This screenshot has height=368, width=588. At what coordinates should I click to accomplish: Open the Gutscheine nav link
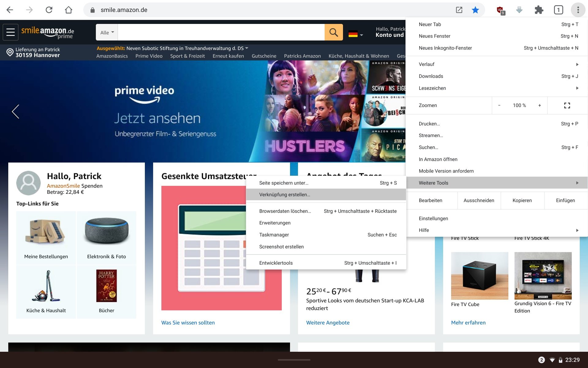[x=264, y=56]
